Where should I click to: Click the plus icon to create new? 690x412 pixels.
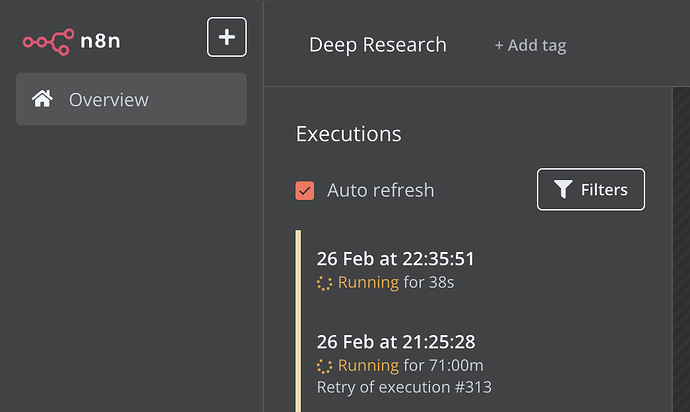(x=227, y=38)
